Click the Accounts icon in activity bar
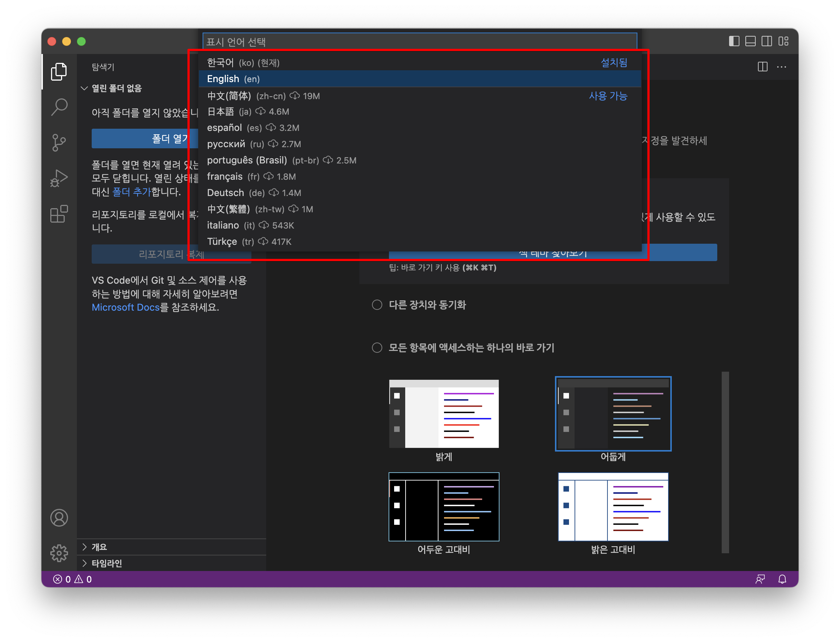 point(58,518)
